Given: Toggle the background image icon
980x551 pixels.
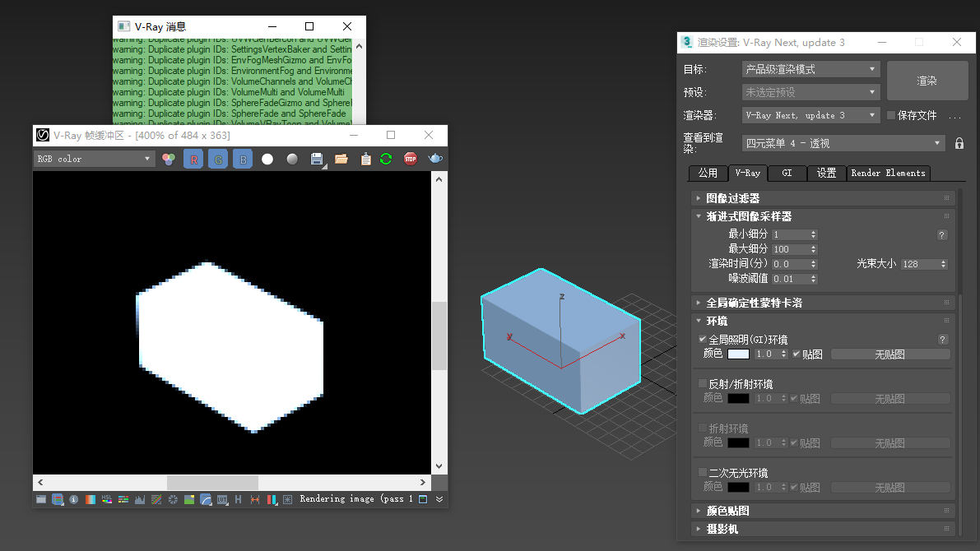Looking at the screenshot, I should [188, 499].
